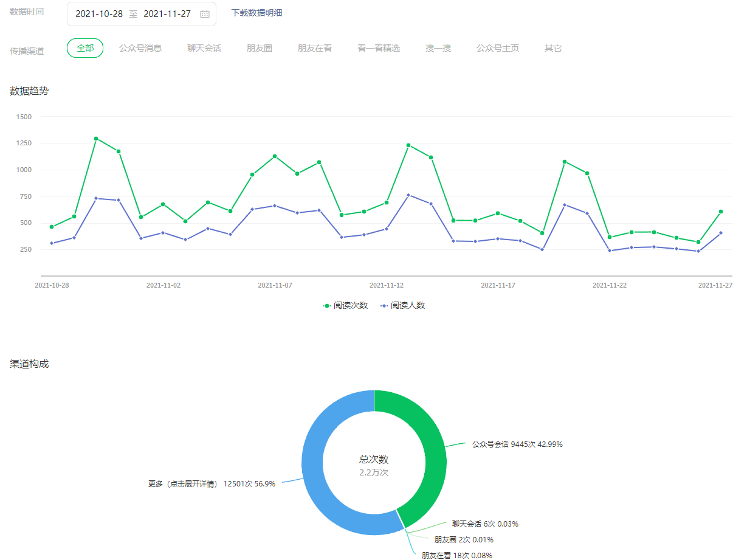The width and height of the screenshot is (747, 560).
Task: Choose 朋友圈 channel filter
Action: tap(260, 48)
